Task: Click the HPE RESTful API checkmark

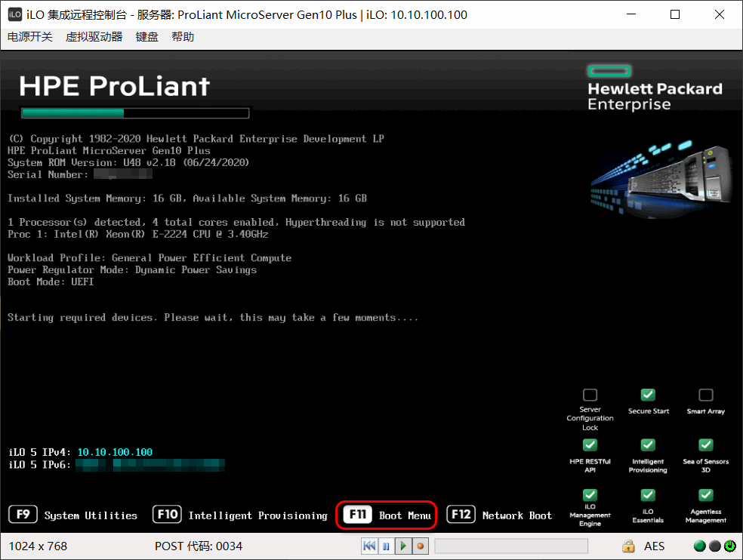Action: (590, 445)
